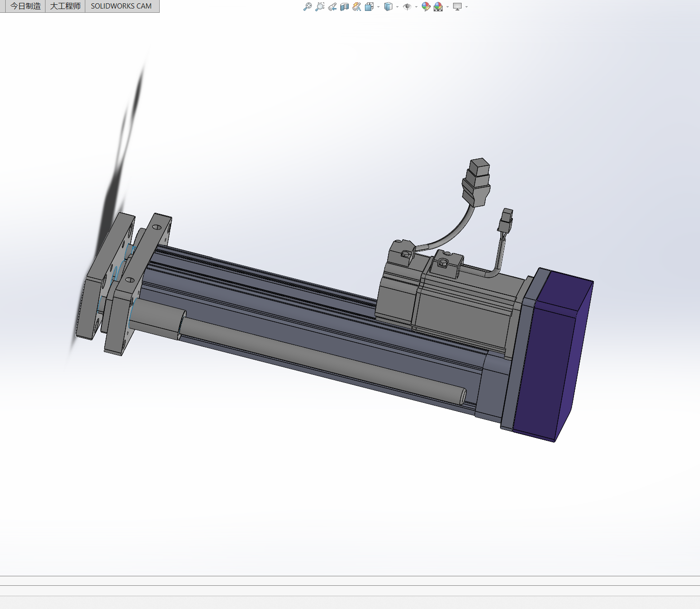Open the 大工程师 tab

click(65, 6)
